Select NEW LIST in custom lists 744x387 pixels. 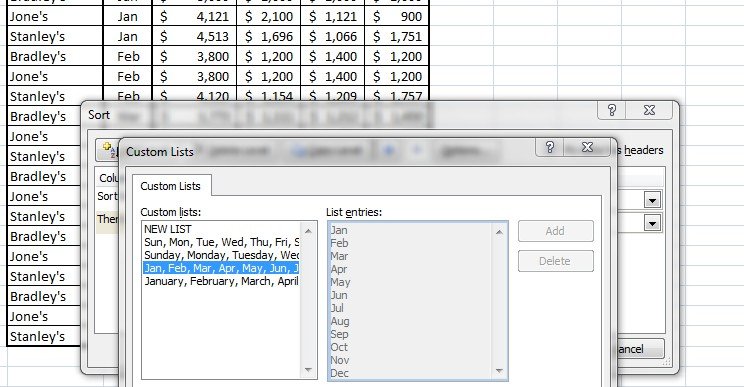(221, 229)
